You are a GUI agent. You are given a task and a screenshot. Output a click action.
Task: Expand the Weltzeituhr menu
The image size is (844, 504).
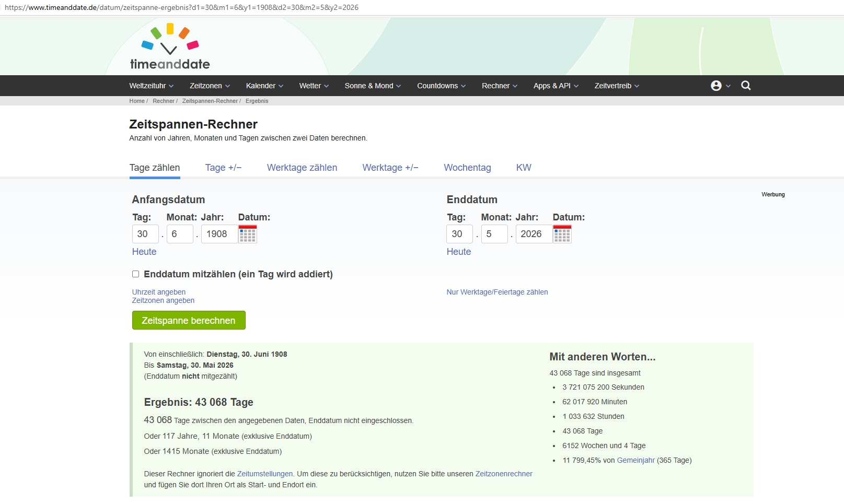pos(151,86)
